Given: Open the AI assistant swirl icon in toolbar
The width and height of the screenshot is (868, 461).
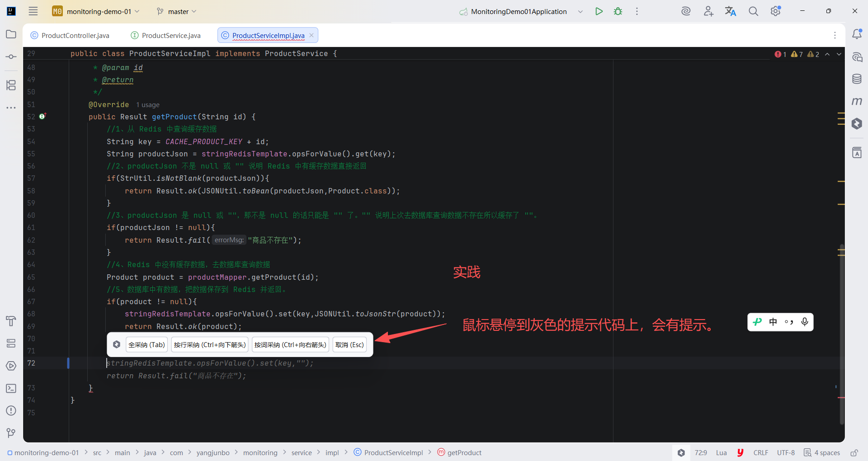Looking at the screenshot, I should [686, 11].
